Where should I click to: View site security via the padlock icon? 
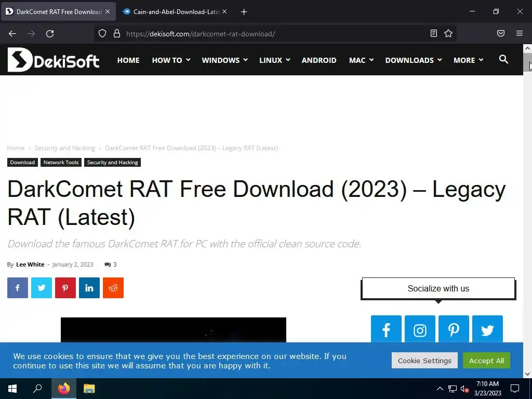click(117, 34)
